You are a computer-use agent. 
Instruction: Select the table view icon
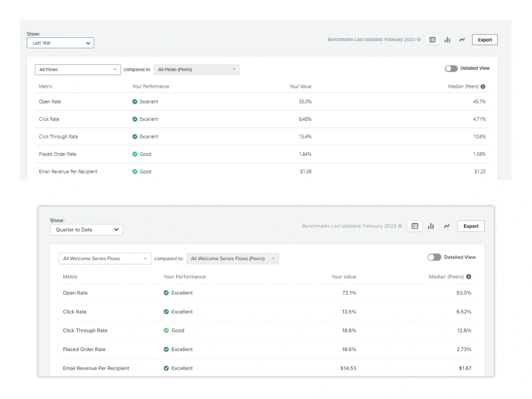point(432,39)
